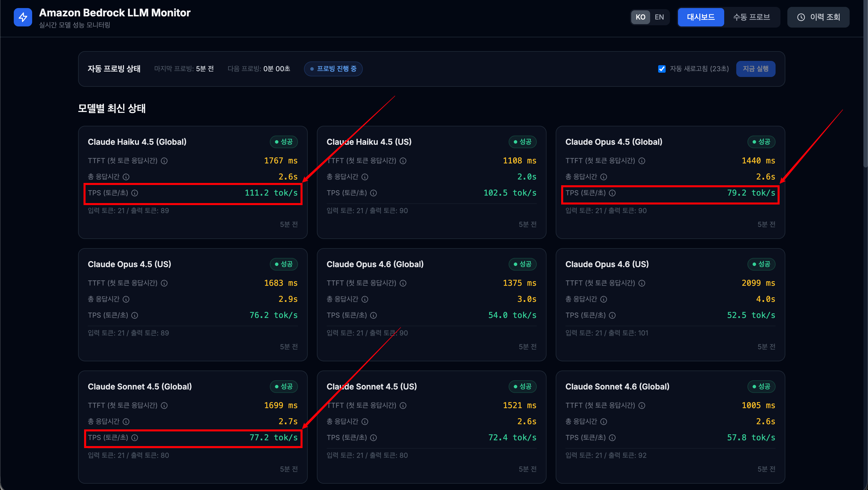Click TPS info icon on Claude Sonnet 4.5 (Global)

tap(134, 438)
